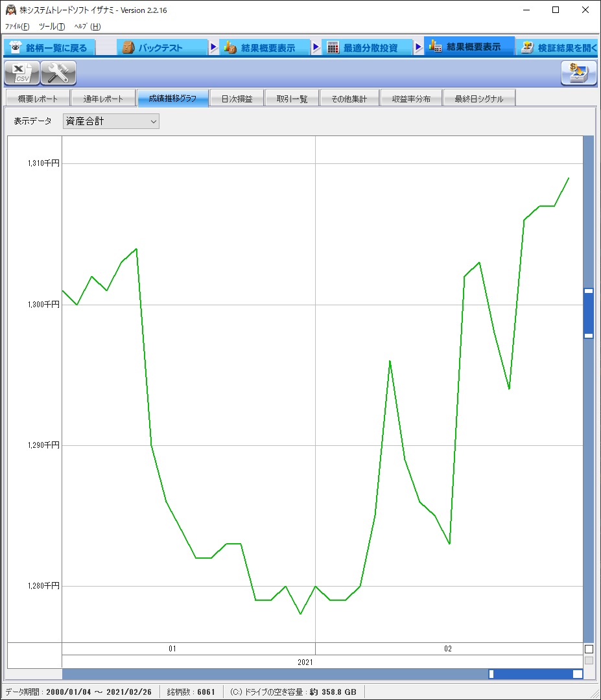Viewport: 601px width, 700px height.
Task: Click the vertical range slider thumb
Action: point(589,314)
